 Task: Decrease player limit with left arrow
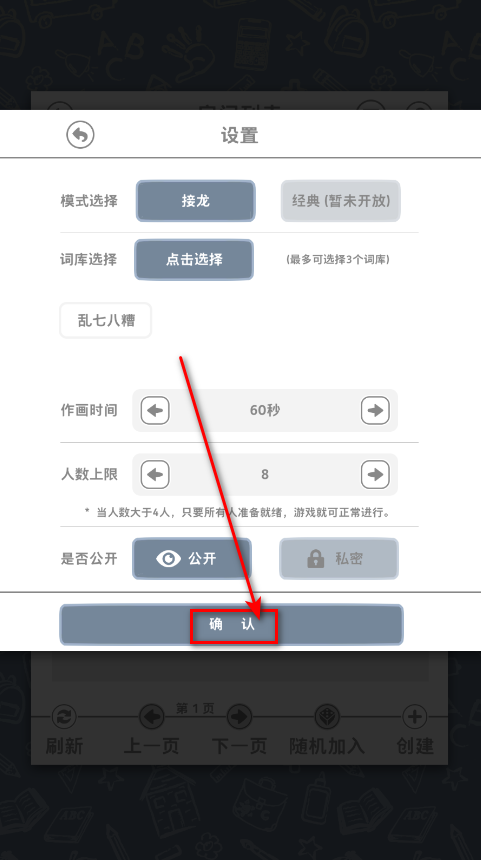click(x=155, y=474)
